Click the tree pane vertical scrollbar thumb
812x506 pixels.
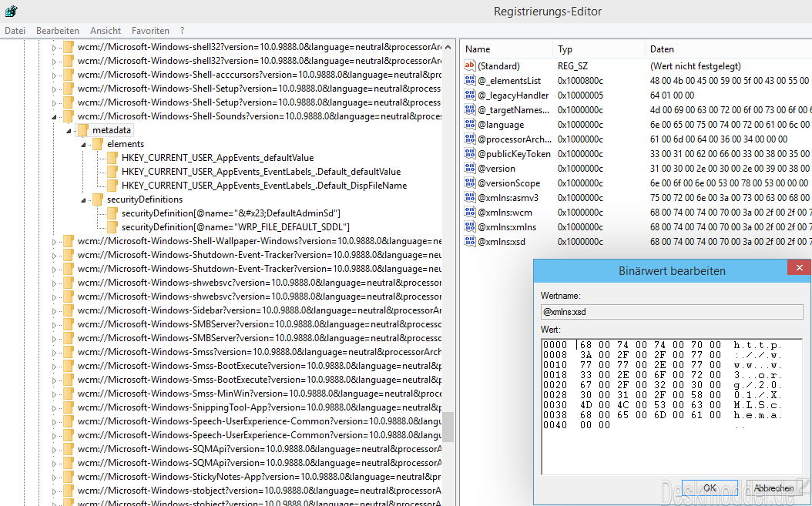448,427
